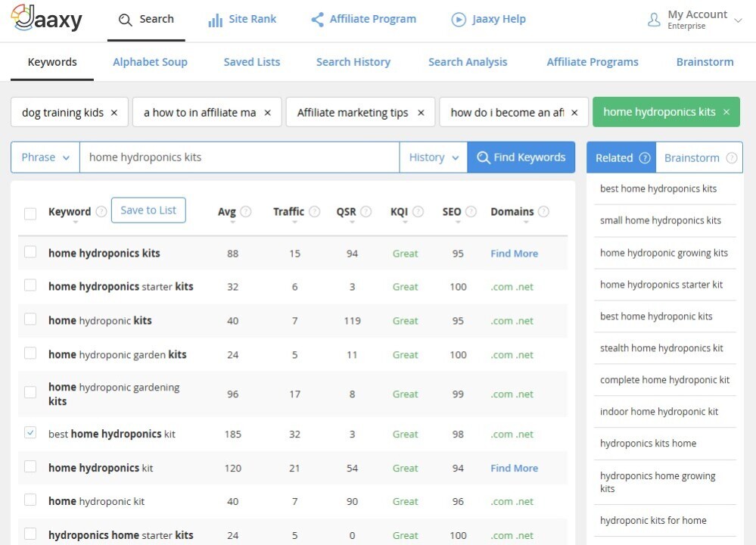The width and height of the screenshot is (756, 545).
Task: Close the 'how do i become an af' tab
Action: pyautogui.click(x=574, y=112)
